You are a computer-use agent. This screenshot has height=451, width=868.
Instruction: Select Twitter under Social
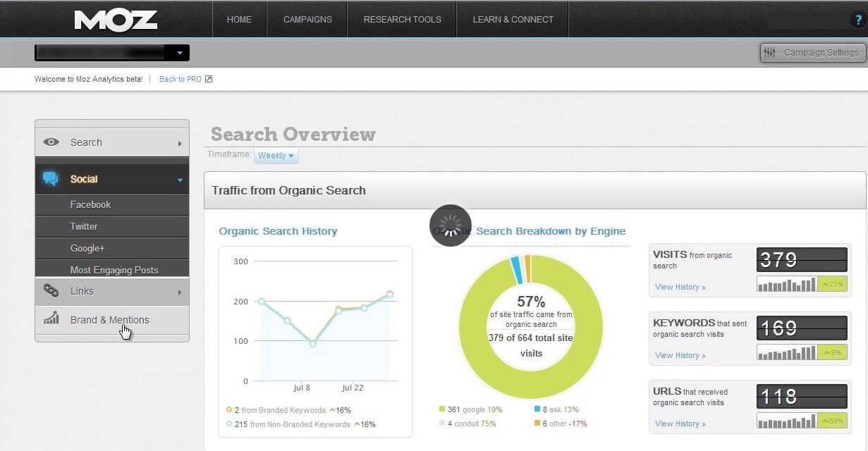[x=112, y=226]
